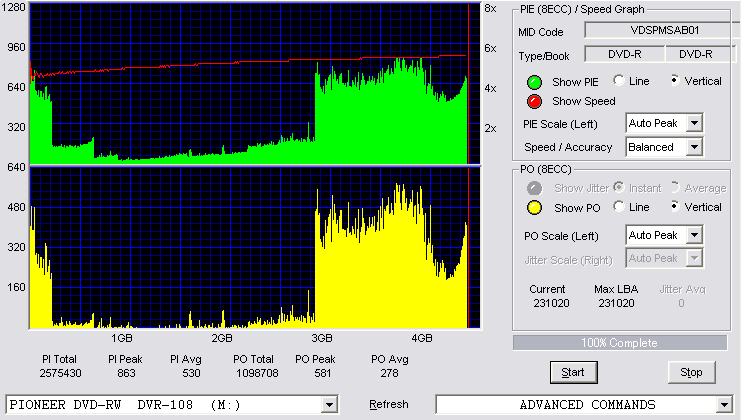The height and width of the screenshot is (420, 742).
Task: Click the Stop button
Action: 691,373
